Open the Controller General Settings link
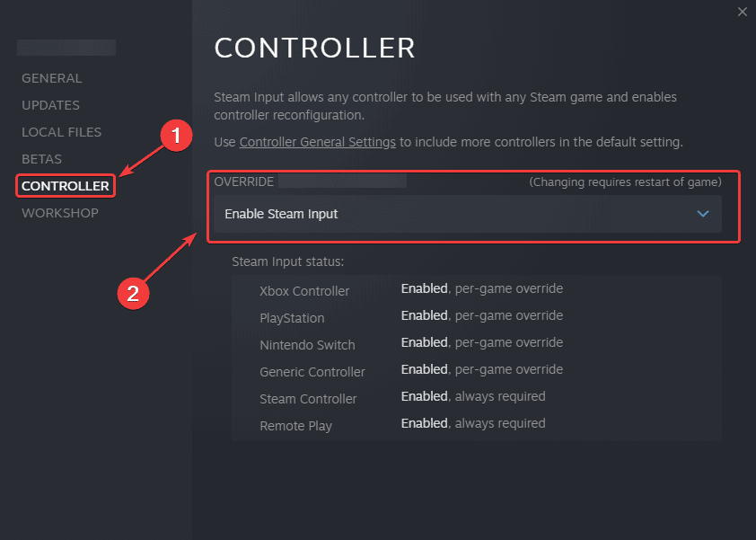 pyautogui.click(x=318, y=142)
